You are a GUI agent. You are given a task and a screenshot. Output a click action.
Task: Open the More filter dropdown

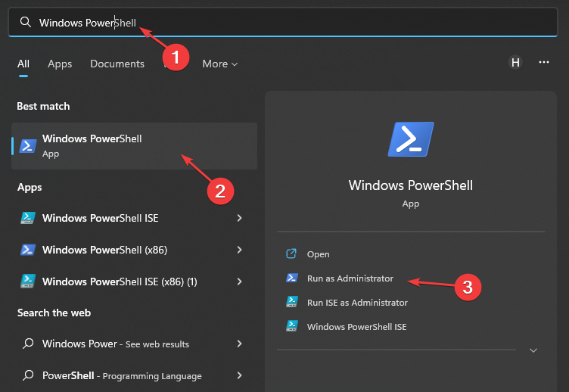[x=220, y=64]
